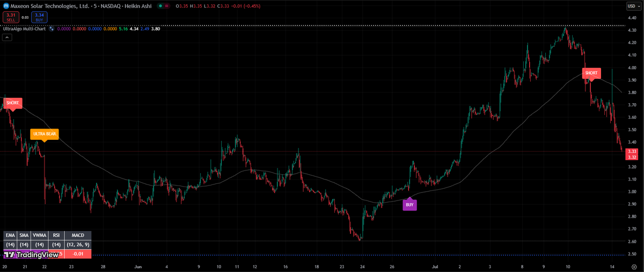Open chart settings gear at bottom right
Screen dimensions: 644x272
point(634,267)
